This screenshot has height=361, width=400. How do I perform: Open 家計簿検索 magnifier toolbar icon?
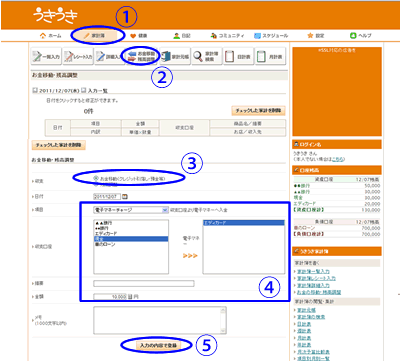pyautogui.click(x=206, y=57)
